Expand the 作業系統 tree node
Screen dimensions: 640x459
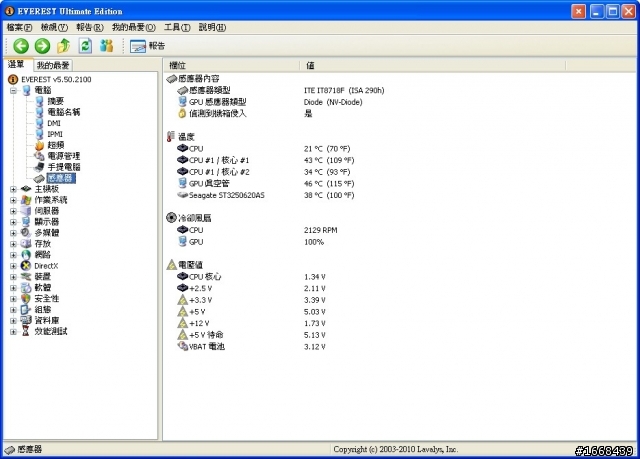tap(13, 200)
